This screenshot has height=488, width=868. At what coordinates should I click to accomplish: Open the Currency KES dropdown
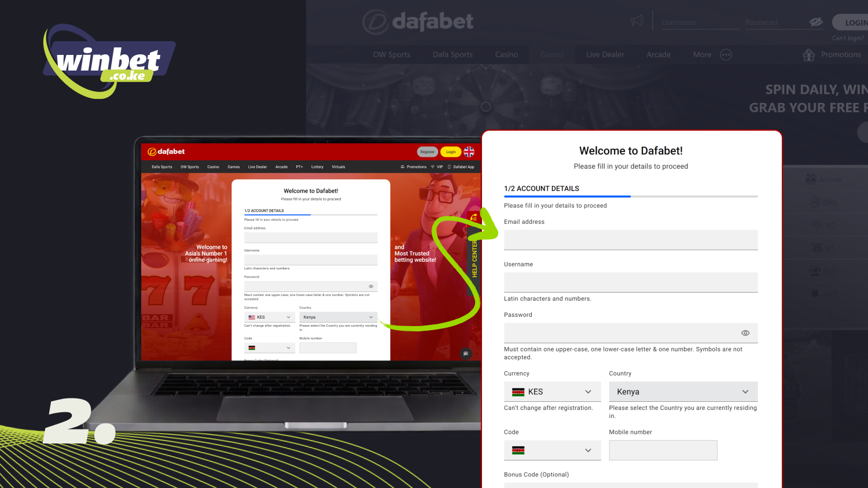click(x=552, y=391)
